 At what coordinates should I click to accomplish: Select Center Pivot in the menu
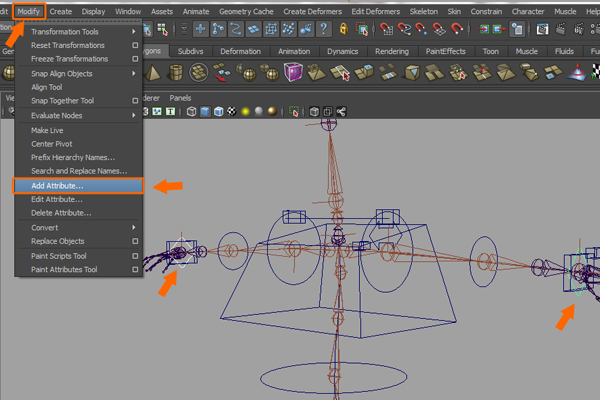(x=78, y=144)
